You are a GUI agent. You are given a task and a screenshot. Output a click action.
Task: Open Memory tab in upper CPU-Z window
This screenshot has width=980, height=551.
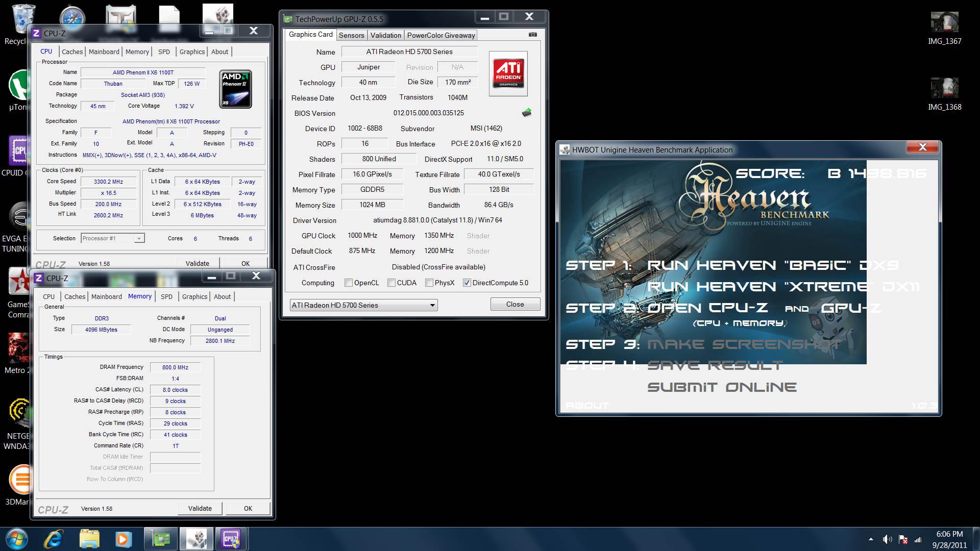[x=137, y=52]
